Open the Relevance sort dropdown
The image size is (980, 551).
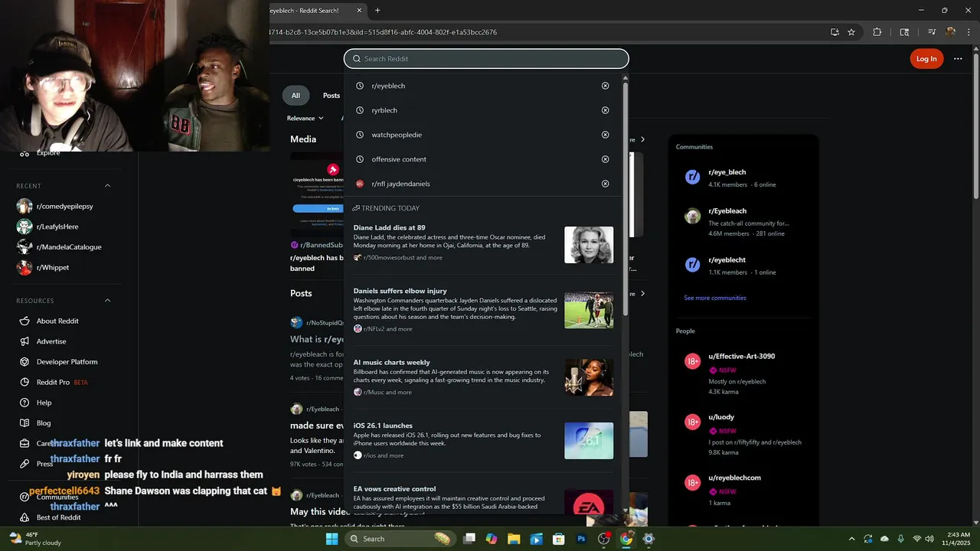(x=305, y=118)
